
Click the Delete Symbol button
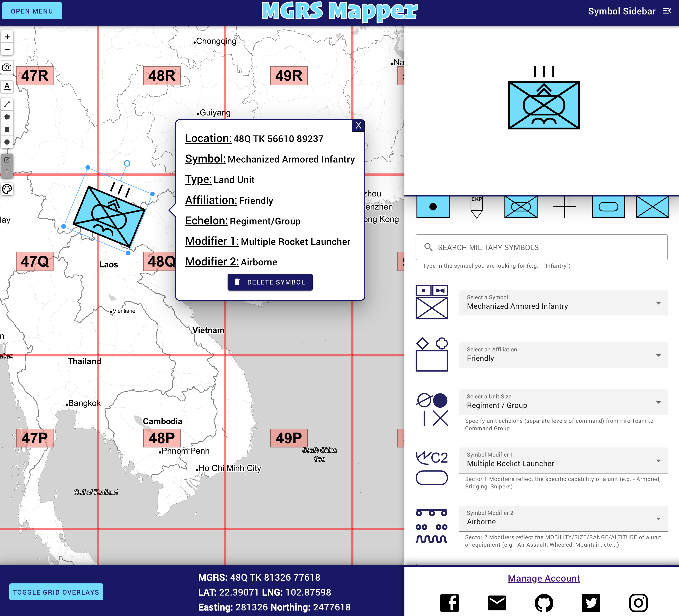tap(270, 282)
